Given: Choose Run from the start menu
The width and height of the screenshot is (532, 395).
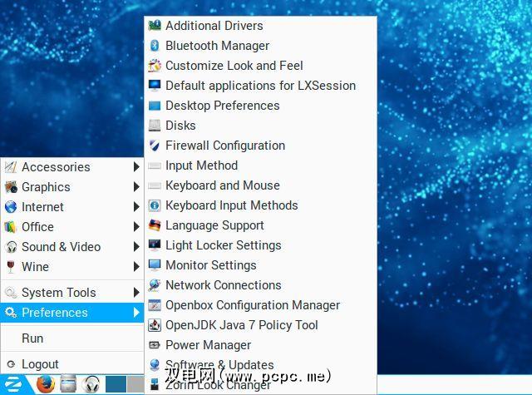Looking at the screenshot, I should tap(72, 338).
